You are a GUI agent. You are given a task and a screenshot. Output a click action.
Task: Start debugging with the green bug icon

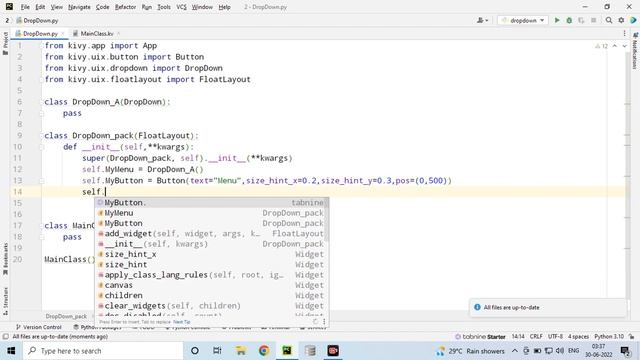[569, 20]
